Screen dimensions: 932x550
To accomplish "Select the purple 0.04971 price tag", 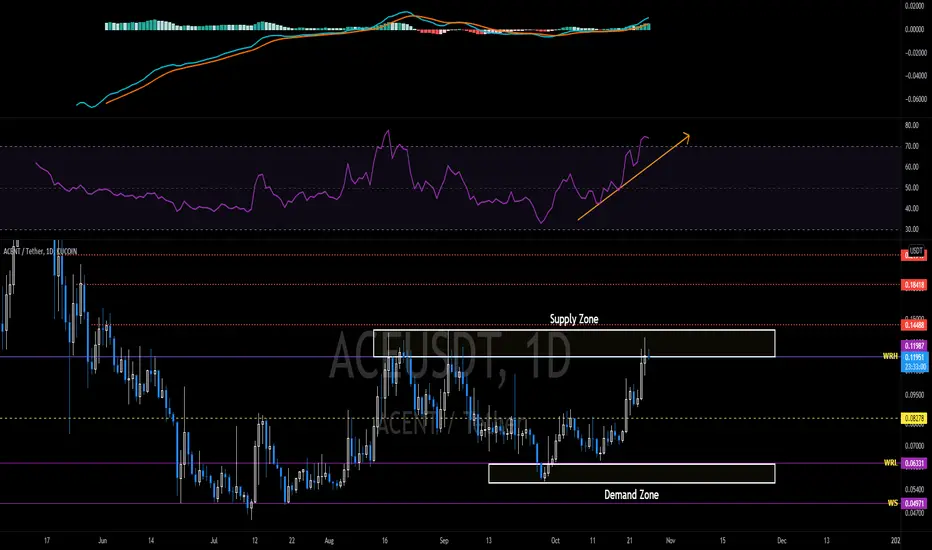I will click(x=915, y=504).
